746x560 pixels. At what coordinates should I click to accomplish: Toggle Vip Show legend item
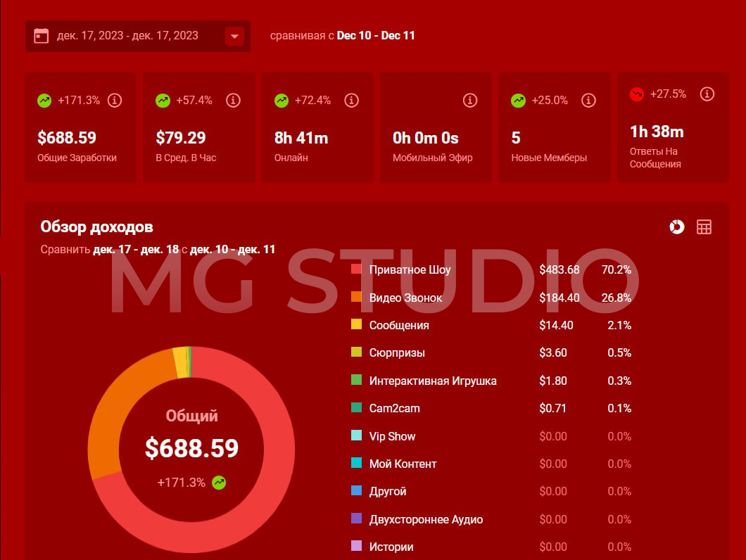pos(392,437)
